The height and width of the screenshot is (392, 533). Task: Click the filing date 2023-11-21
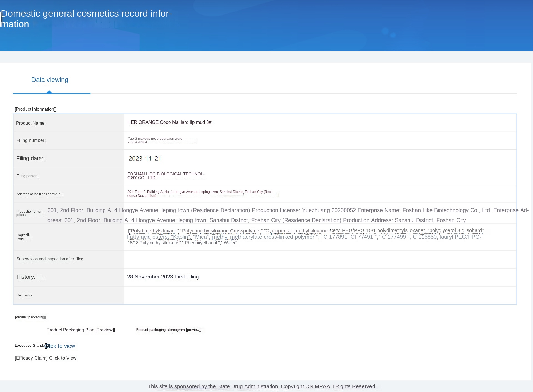(x=145, y=159)
